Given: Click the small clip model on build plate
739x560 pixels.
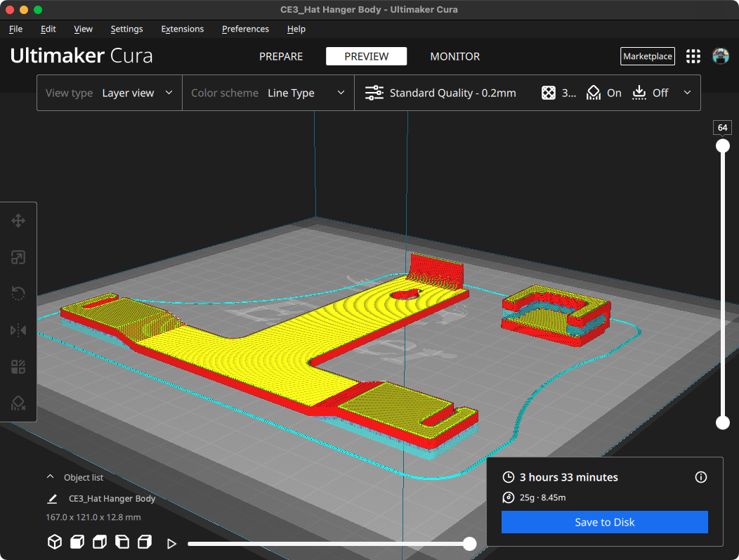Looking at the screenshot, I should tap(556, 315).
